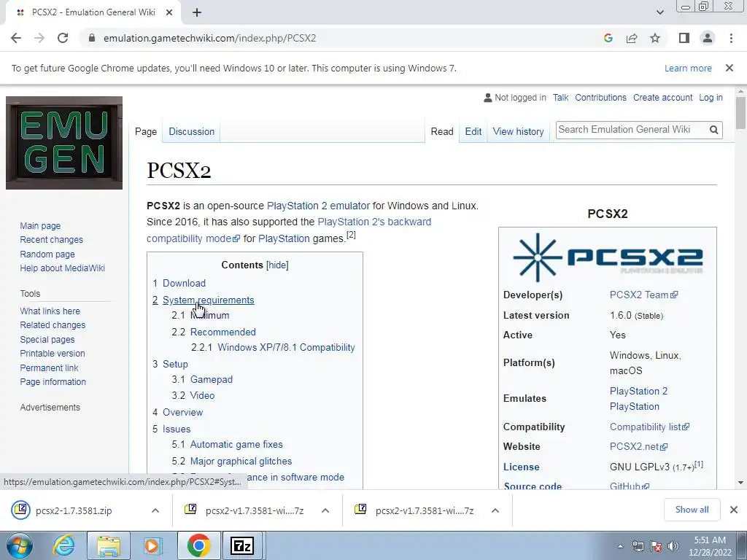Jump to Overview section
The image size is (747, 560).
(x=183, y=413)
